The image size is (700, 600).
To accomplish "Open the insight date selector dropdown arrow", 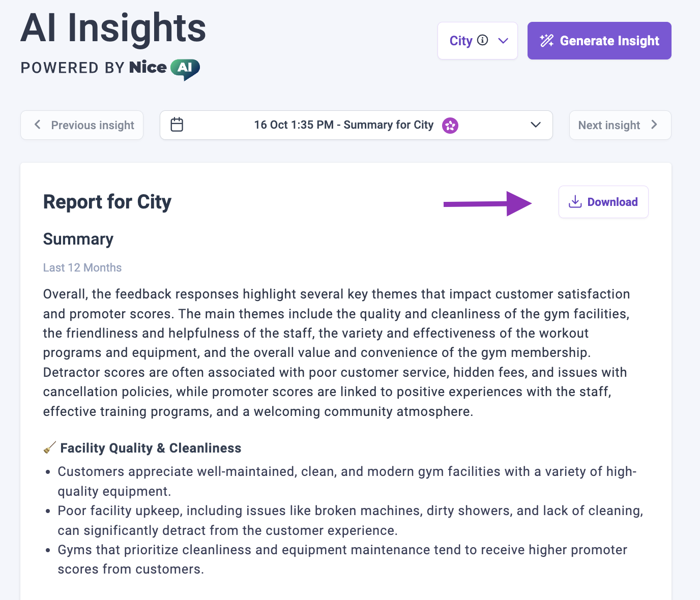I will 536,125.
